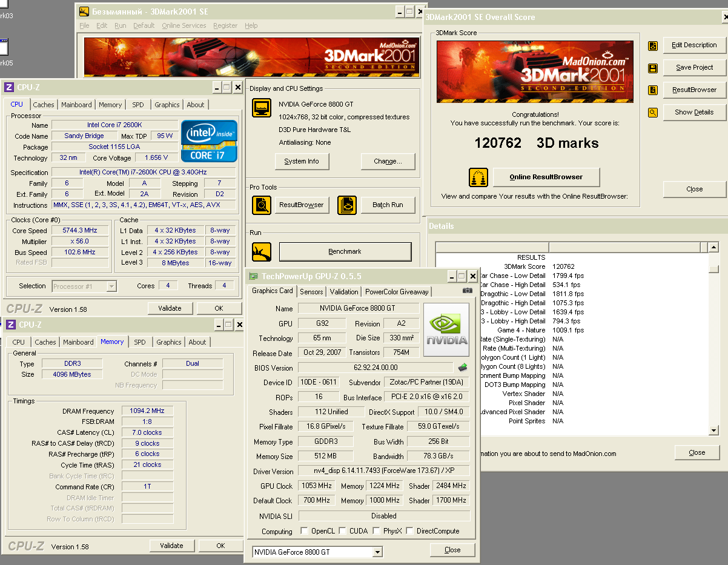This screenshot has width=728, height=565.
Task: Switch to the Validation tab in GPU-Z
Action: [344, 291]
